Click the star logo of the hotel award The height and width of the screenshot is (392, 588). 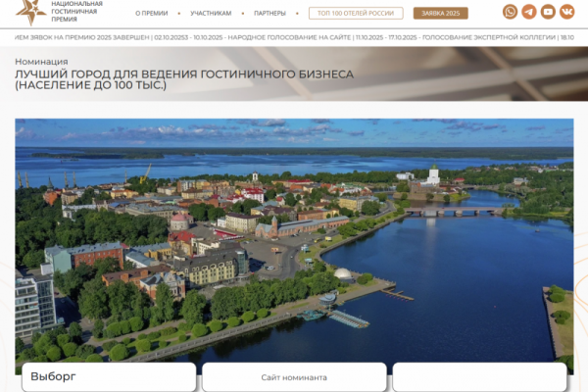[x=31, y=12]
